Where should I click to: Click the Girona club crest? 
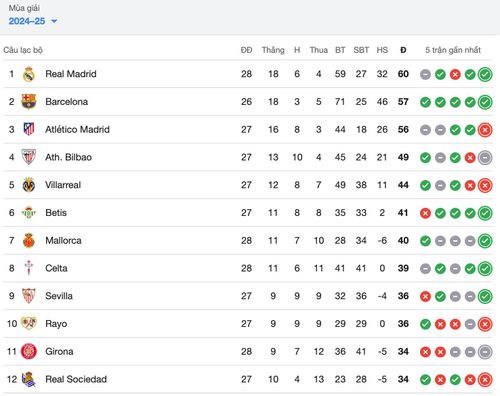(x=29, y=351)
